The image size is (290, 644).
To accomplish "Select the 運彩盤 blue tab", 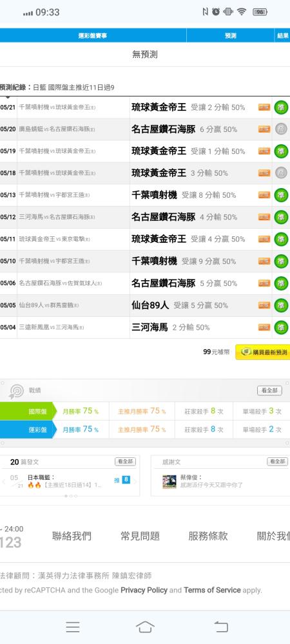I will (27, 429).
